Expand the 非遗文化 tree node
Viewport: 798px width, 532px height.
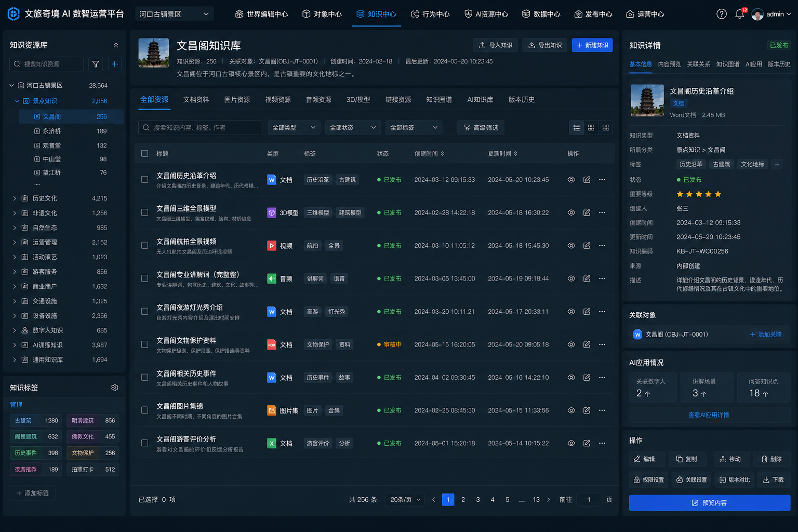click(14, 213)
